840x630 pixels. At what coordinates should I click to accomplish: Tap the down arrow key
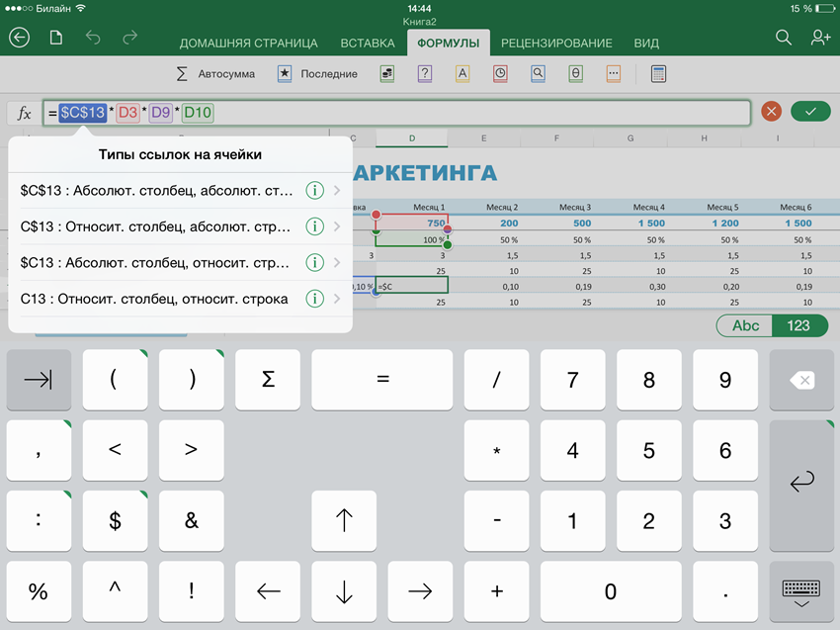344,591
